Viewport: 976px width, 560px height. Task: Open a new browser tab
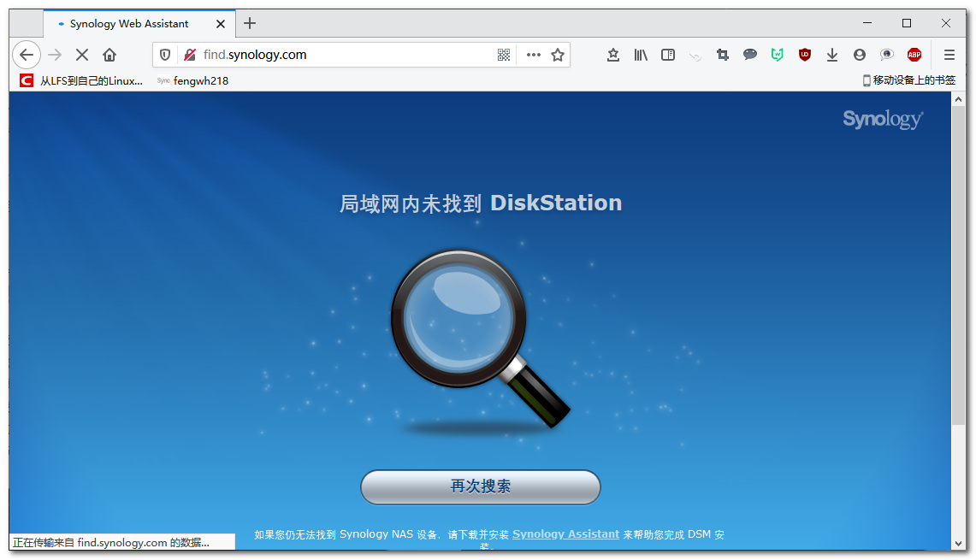point(249,23)
